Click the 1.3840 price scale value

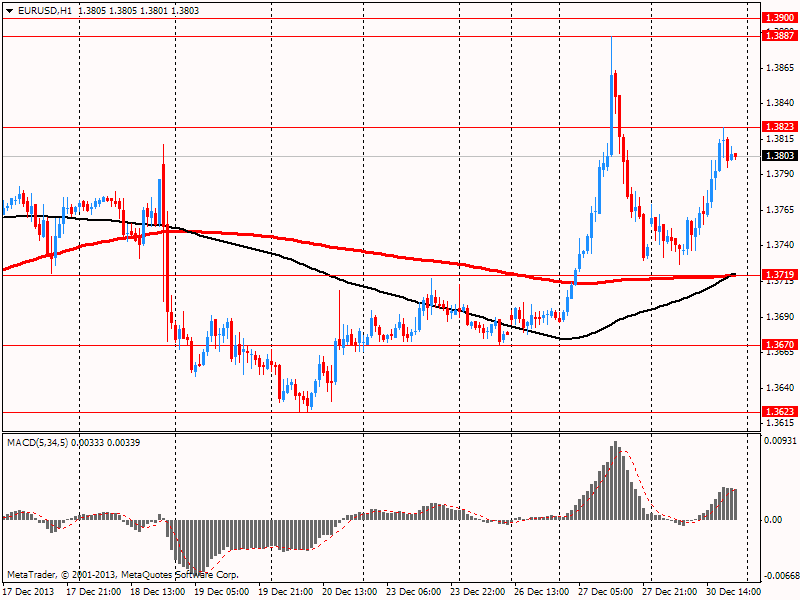(x=781, y=103)
